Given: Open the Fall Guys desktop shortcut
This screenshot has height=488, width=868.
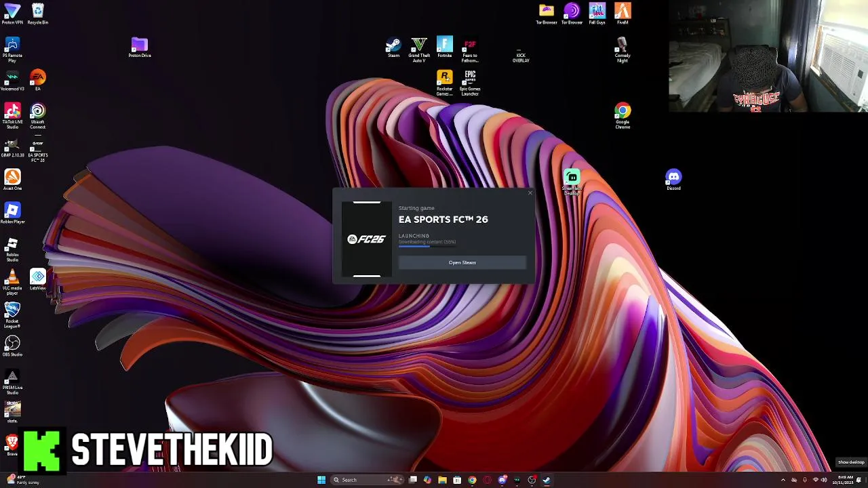Looking at the screenshot, I should [597, 14].
